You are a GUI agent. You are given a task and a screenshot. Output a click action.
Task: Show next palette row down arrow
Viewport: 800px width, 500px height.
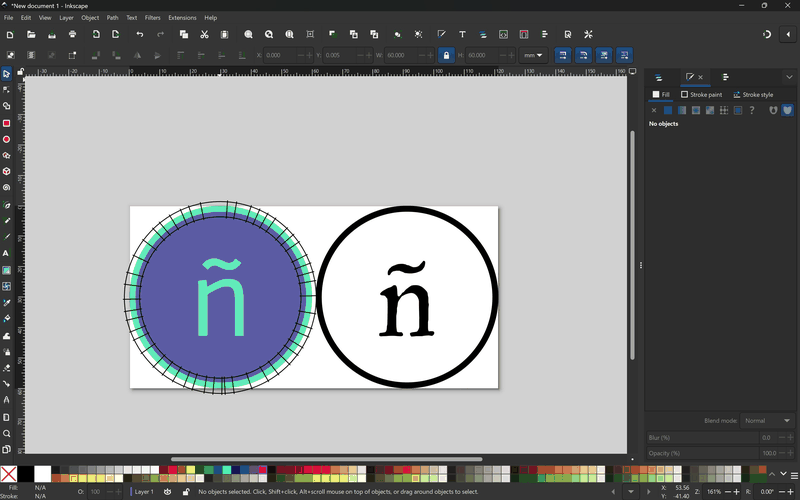784,474
